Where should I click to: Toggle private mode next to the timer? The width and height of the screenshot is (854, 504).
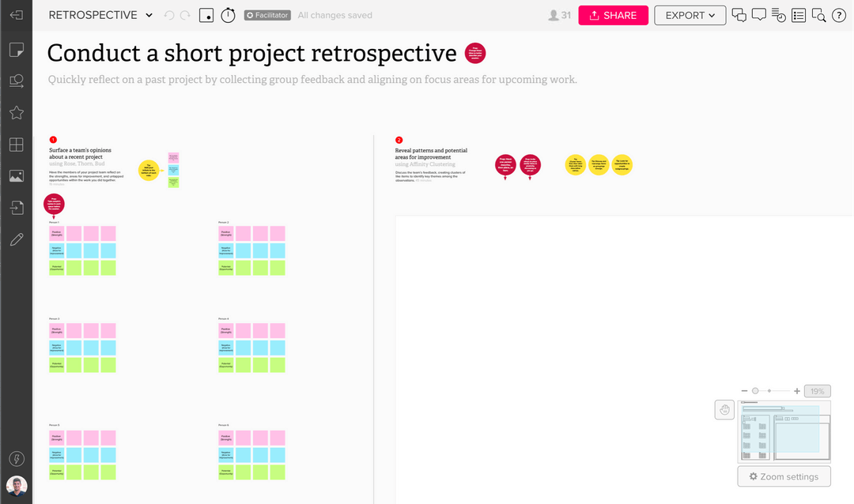[x=206, y=14]
